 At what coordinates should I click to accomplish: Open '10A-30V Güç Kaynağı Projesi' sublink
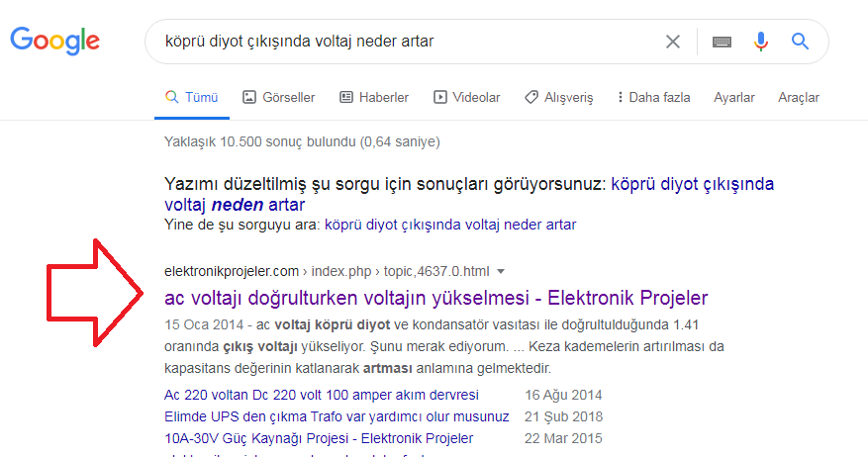point(319,438)
